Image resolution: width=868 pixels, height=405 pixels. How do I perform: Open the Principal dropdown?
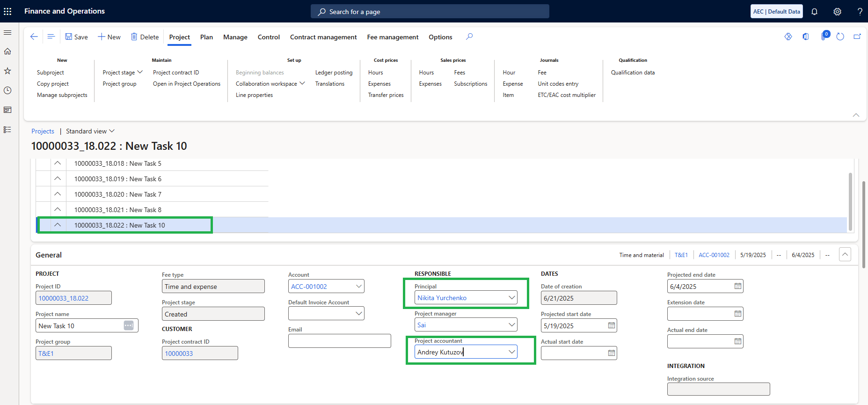(512, 298)
